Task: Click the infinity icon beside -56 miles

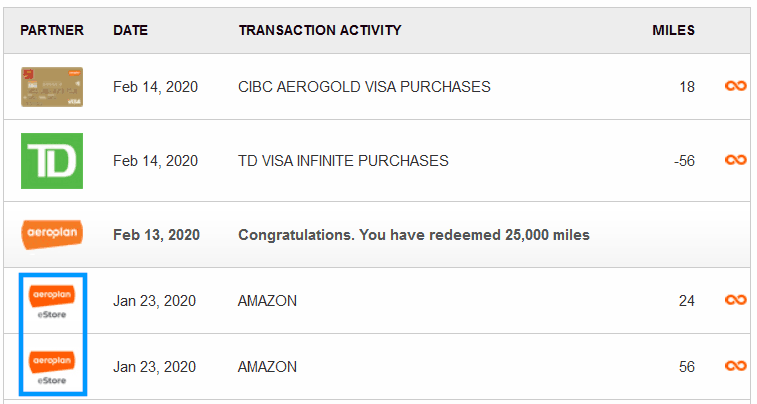Action: pyautogui.click(x=735, y=160)
